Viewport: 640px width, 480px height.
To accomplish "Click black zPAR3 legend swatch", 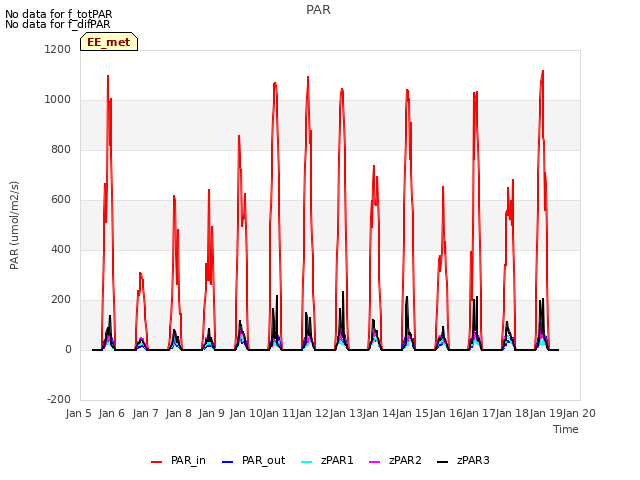I will pos(442,462).
